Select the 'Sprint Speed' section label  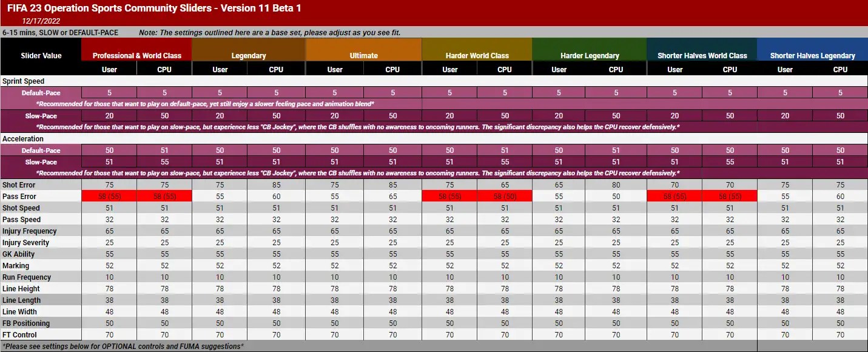[x=23, y=81]
